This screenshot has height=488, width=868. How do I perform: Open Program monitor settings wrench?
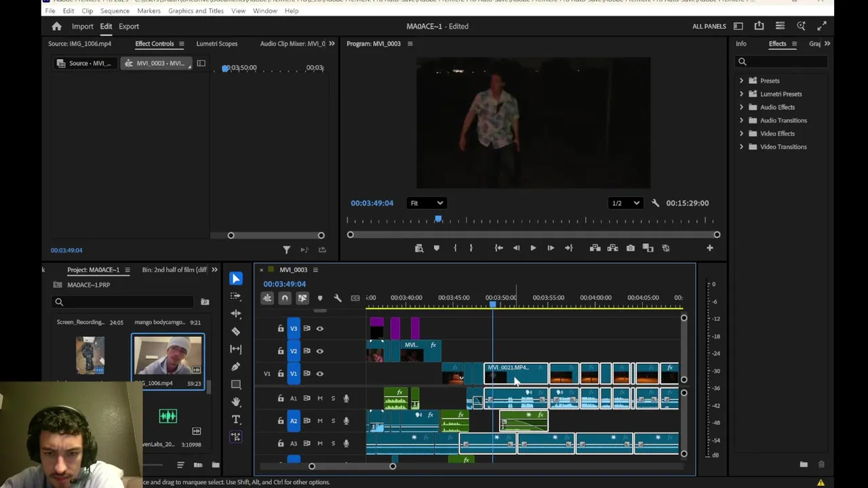655,203
